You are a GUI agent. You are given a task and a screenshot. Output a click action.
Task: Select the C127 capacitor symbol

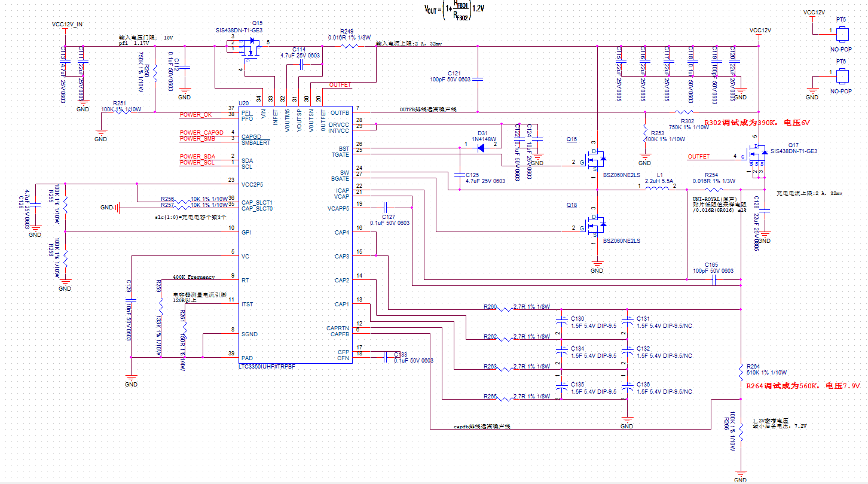[x=385, y=207]
